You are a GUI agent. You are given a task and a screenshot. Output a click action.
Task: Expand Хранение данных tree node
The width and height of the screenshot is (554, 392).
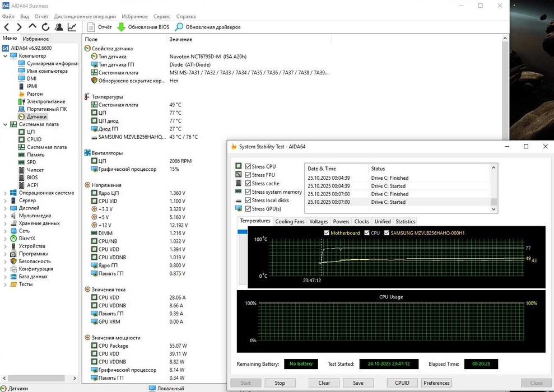[5, 223]
